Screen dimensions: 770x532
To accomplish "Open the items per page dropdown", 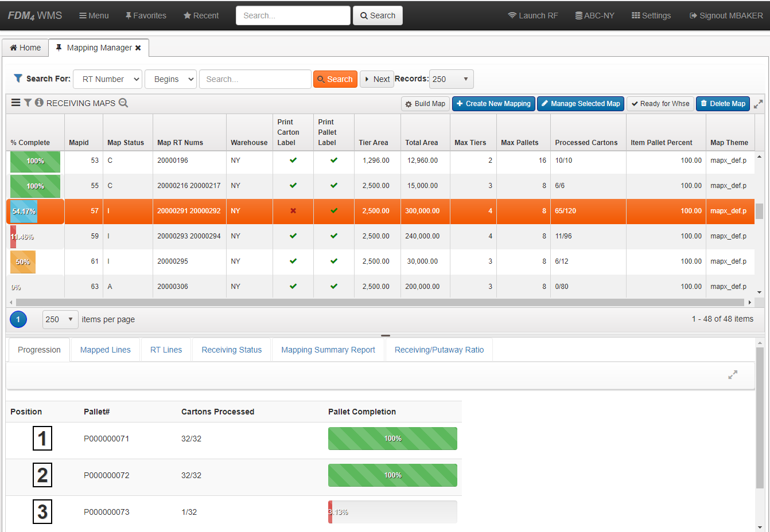I will 60,319.
